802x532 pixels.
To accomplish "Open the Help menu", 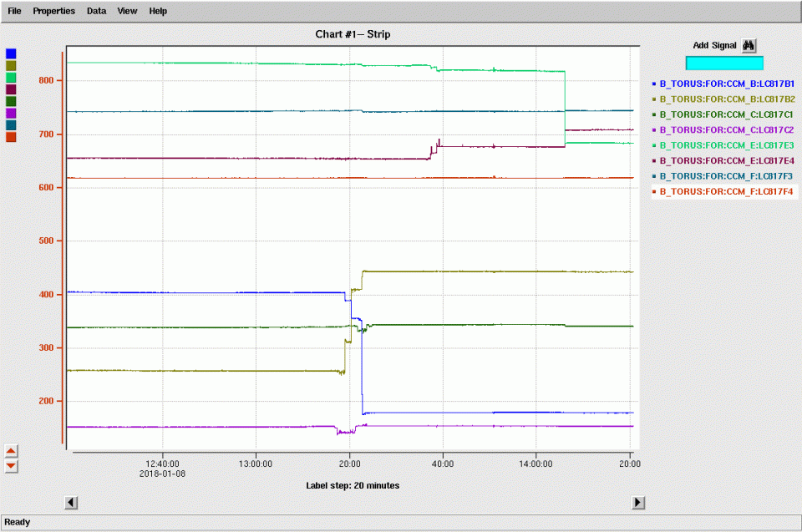I will [158, 11].
